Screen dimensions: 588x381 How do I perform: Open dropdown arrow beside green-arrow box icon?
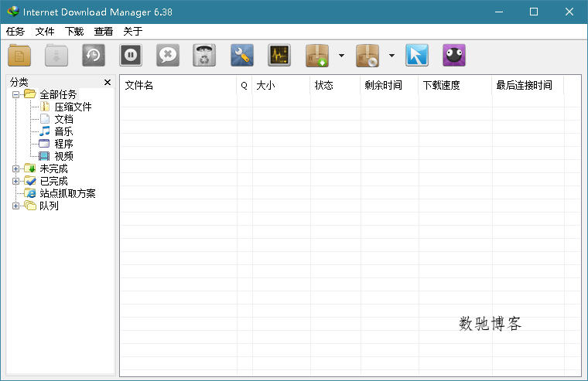tap(341, 56)
